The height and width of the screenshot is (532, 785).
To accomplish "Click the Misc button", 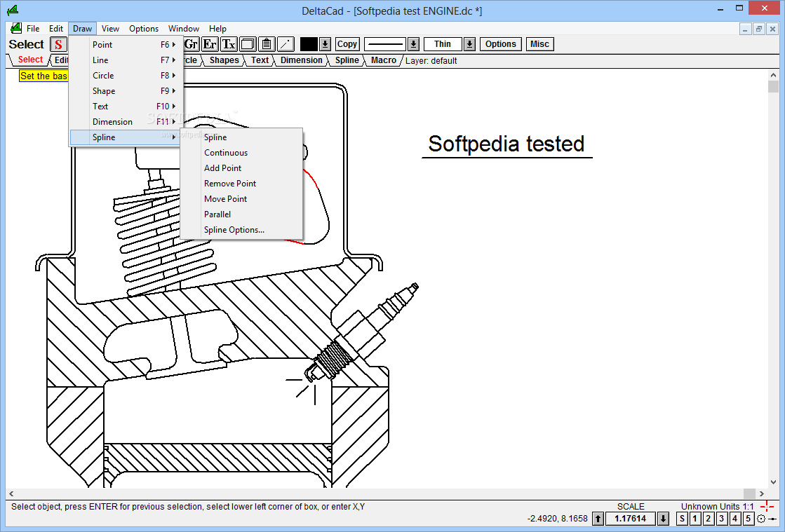I will click(539, 44).
